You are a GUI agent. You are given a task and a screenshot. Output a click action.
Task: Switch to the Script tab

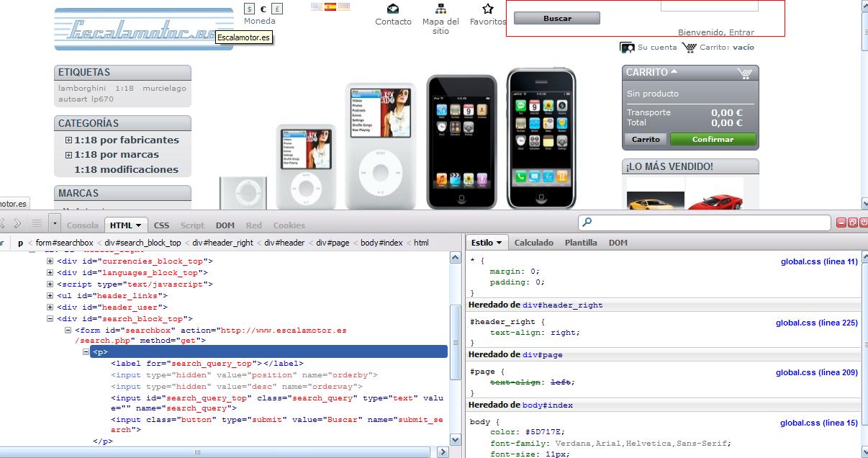coord(192,225)
